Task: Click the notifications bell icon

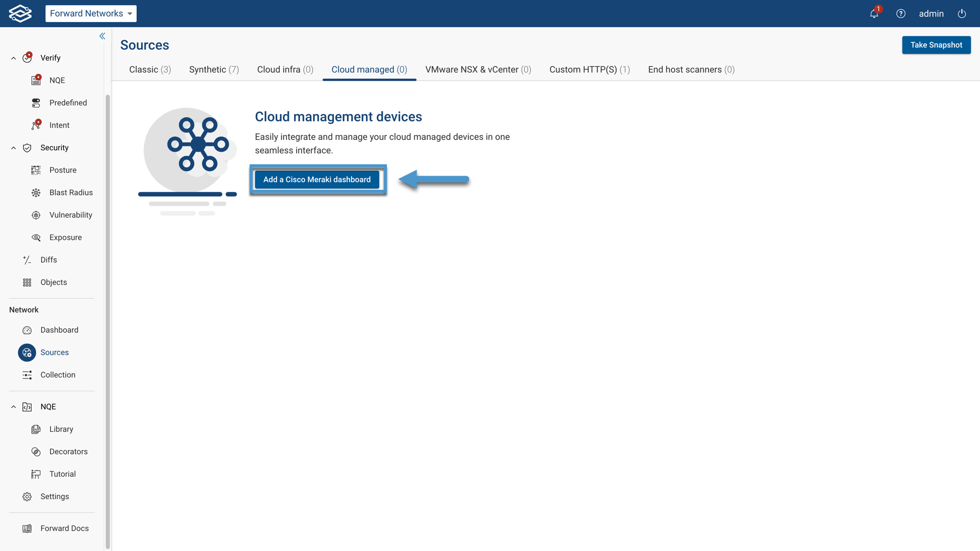Action: (x=874, y=14)
